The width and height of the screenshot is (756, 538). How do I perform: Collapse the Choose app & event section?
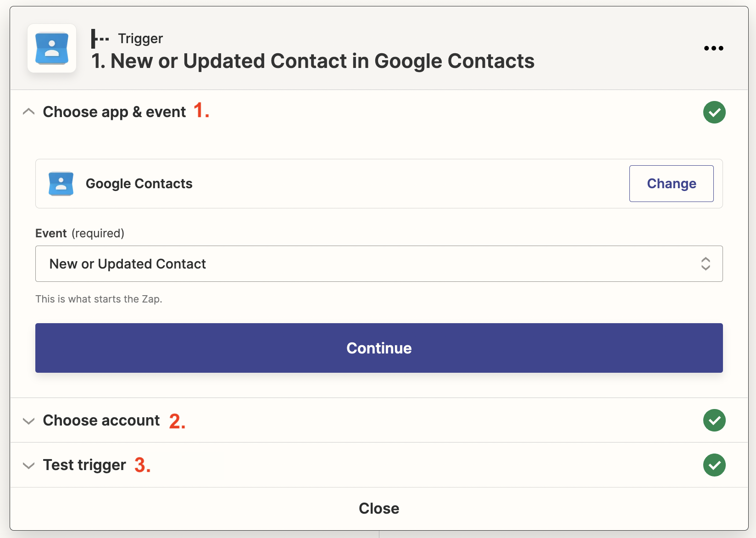28,112
